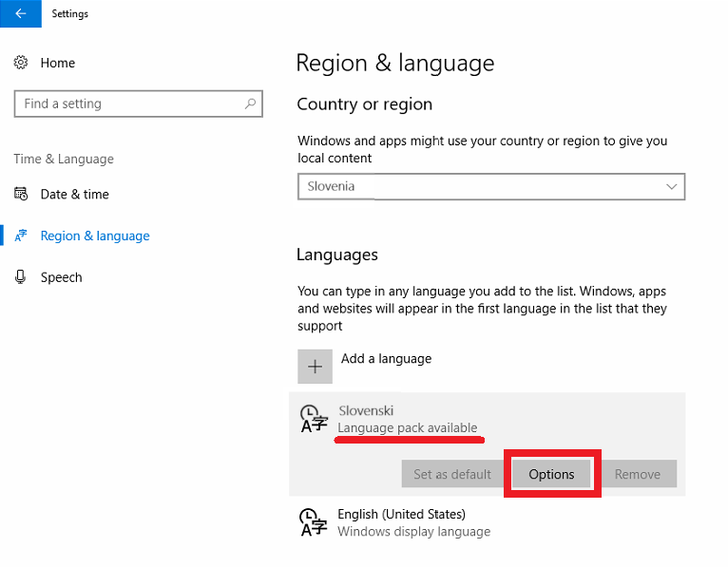This screenshot has height=567, width=728.
Task: Select Region & language in sidebar
Action: 95,236
